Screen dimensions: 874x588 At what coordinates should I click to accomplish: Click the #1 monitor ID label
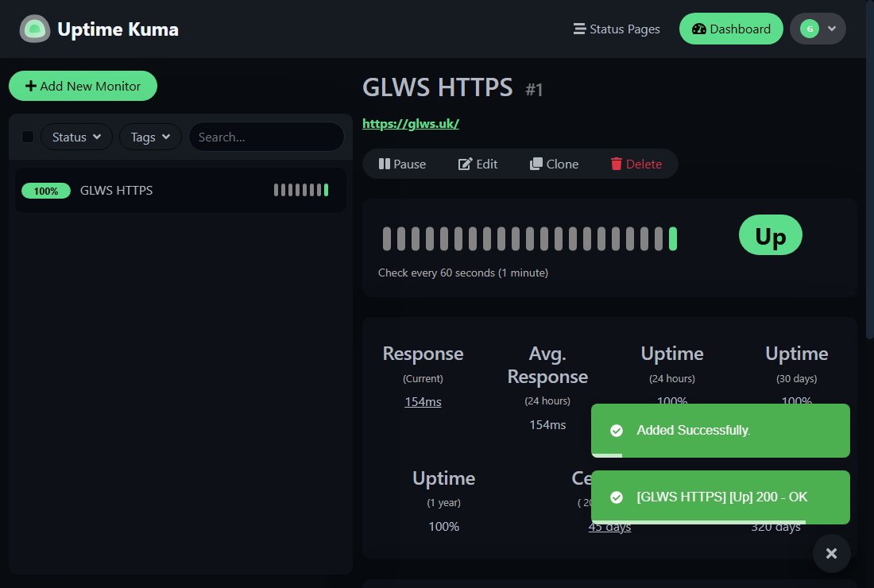tap(534, 90)
